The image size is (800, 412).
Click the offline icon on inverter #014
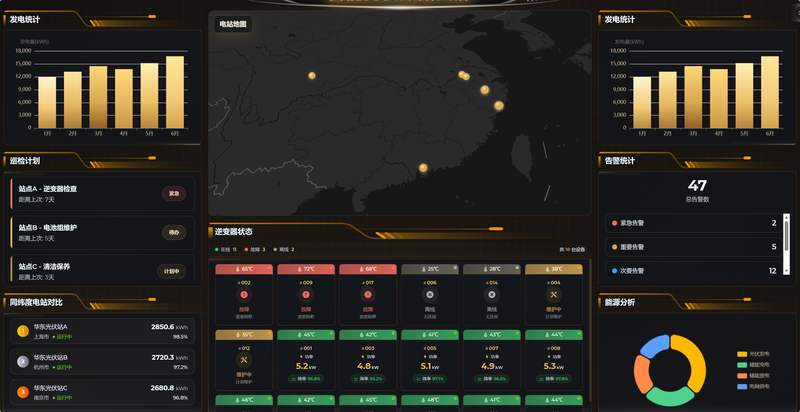[x=493, y=295]
